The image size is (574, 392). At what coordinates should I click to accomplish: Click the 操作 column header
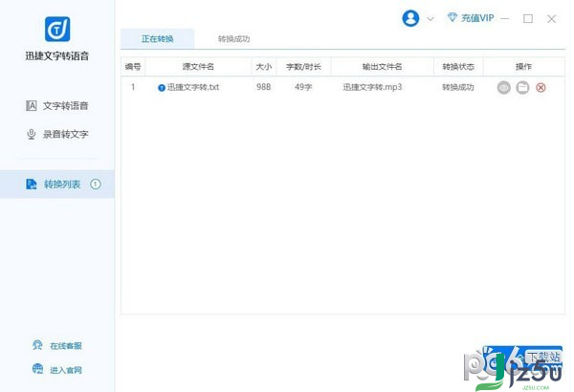point(523,67)
